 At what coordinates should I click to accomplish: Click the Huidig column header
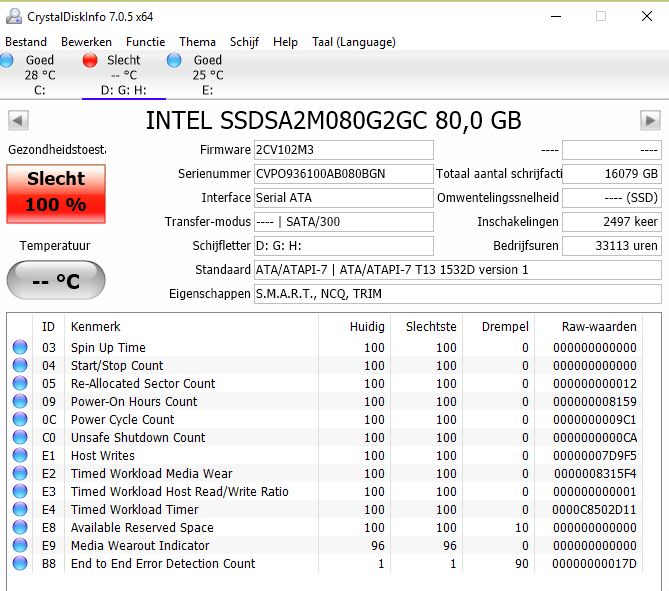(354, 326)
